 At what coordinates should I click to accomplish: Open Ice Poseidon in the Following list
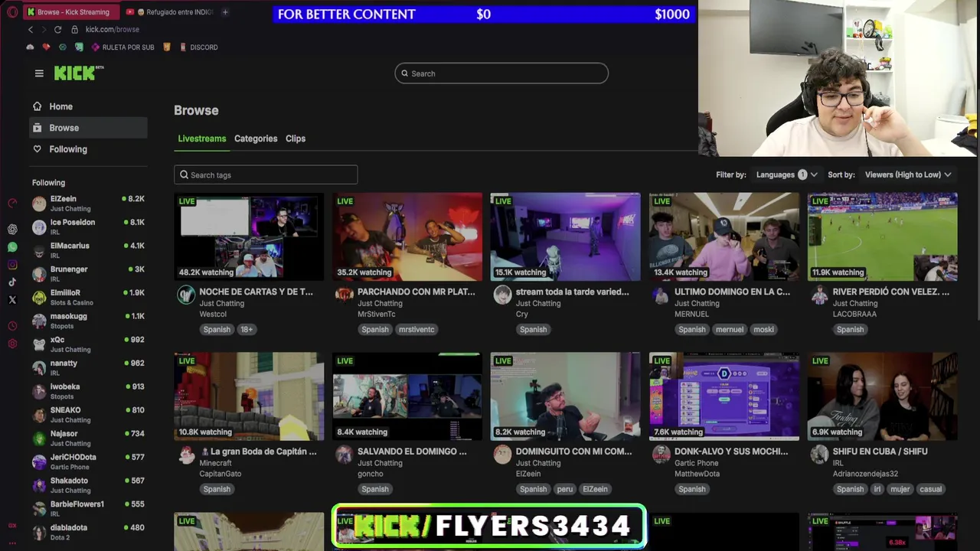pyautogui.click(x=88, y=227)
